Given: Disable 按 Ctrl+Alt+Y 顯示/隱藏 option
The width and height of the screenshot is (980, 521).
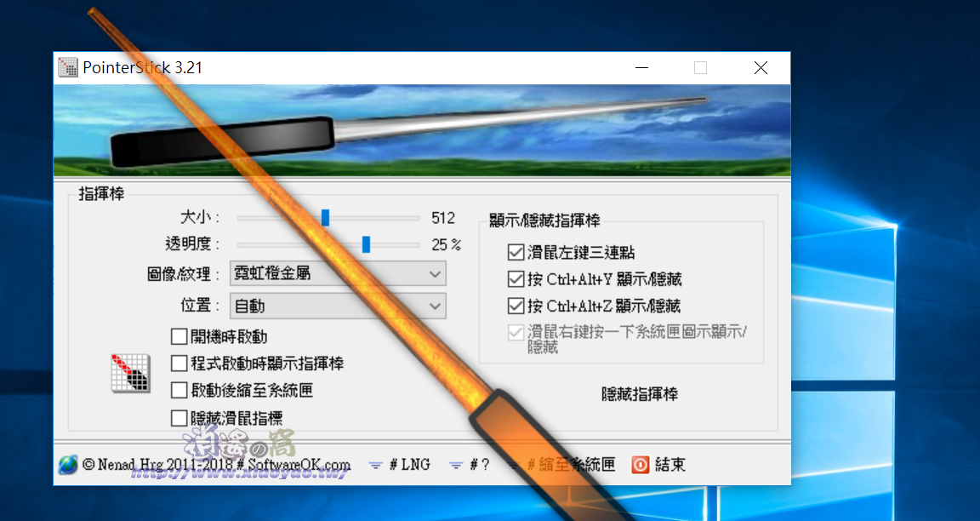Looking at the screenshot, I should 517,278.
